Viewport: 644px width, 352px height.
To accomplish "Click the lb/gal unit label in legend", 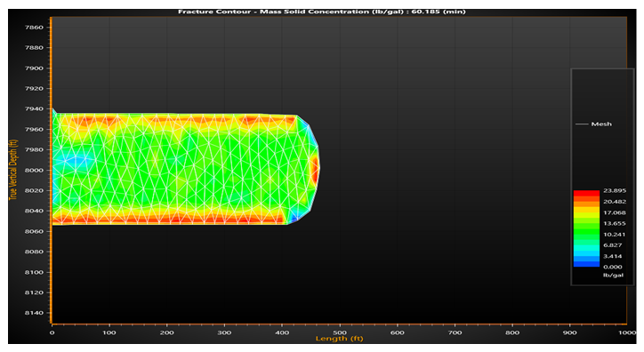I will pyautogui.click(x=613, y=275).
